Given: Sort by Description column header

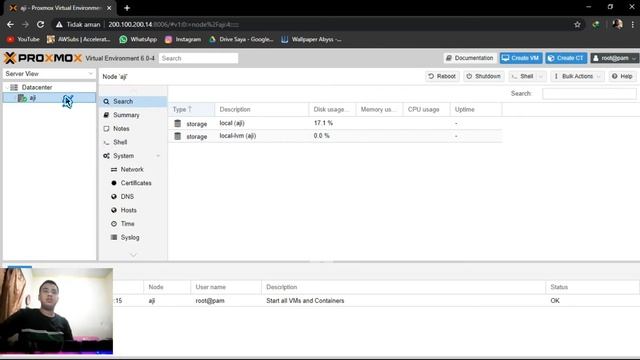Looking at the screenshot, I should pos(262,109).
